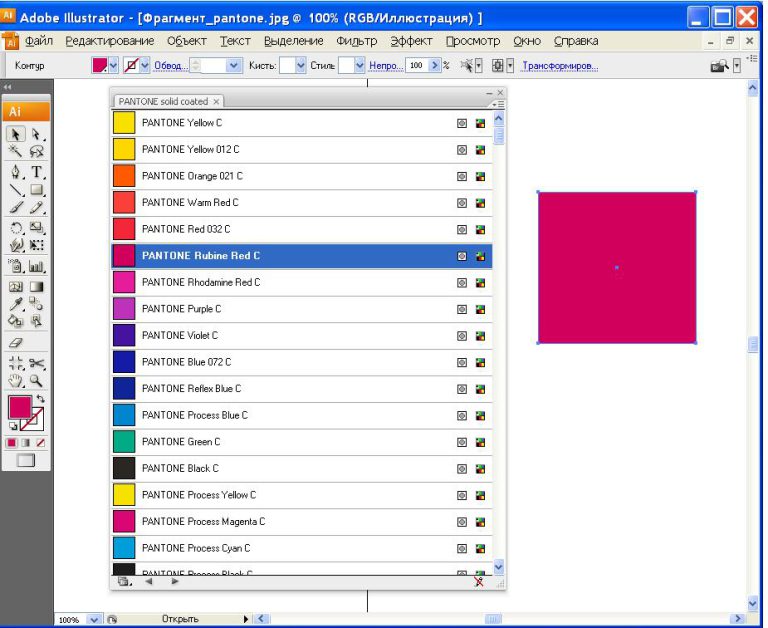Collapse the toolbox with double-arrow
The width and height of the screenshot is (768, 628).
7,87
